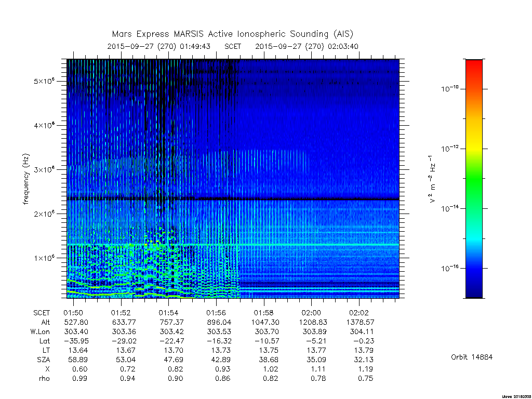Click the 10⁻¹² color scale label
The width and height of the screenshot is (532, 399).
[450, 148]
